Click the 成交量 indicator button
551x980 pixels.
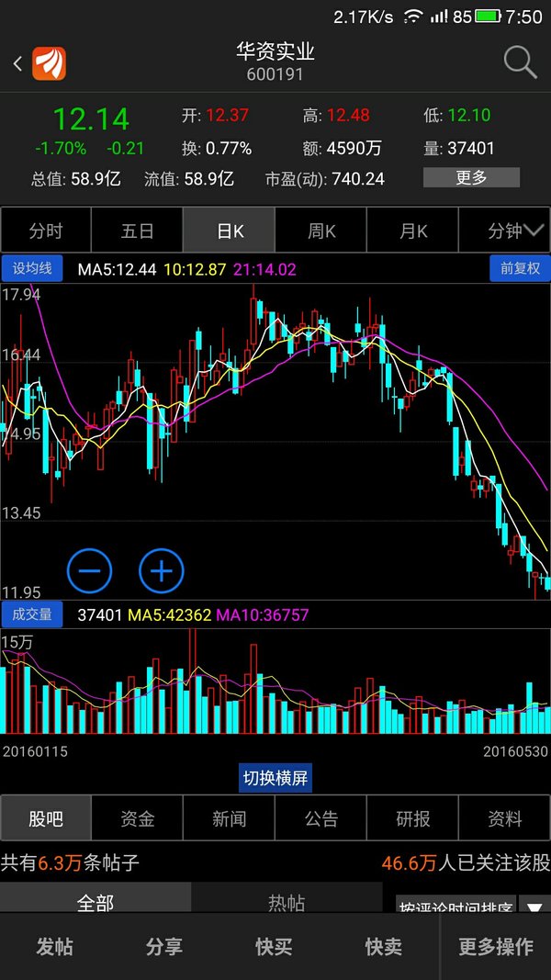pos(32,614)
